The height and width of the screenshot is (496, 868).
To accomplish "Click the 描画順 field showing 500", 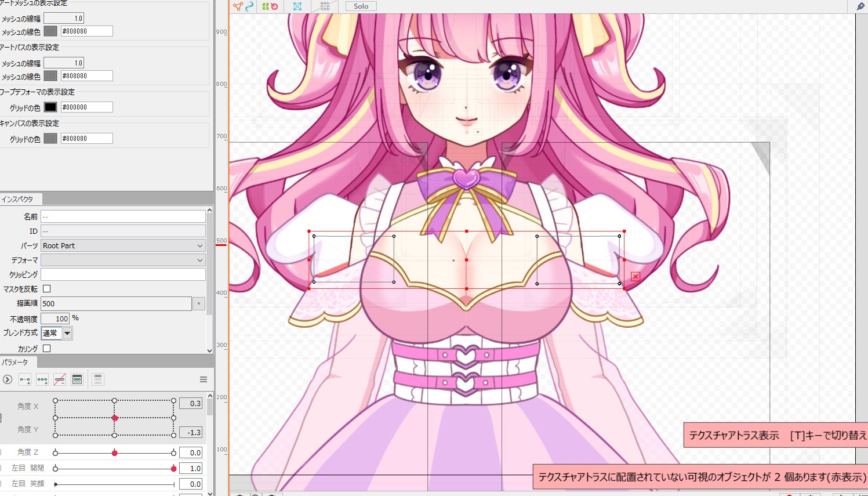I will coord(116,303).
